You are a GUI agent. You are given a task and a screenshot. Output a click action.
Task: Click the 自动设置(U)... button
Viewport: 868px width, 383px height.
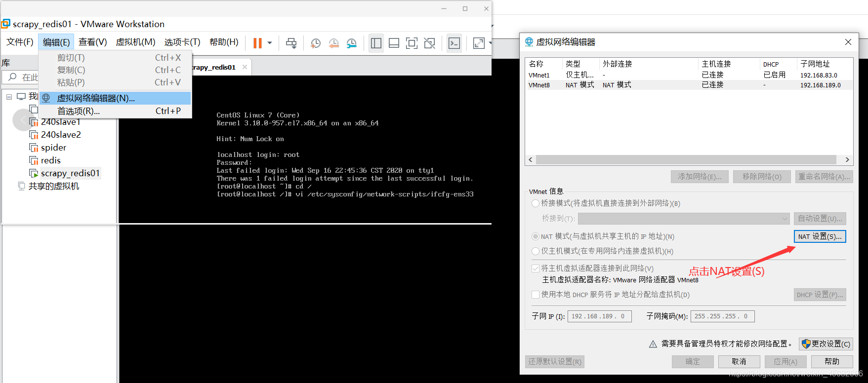point(820,219)
